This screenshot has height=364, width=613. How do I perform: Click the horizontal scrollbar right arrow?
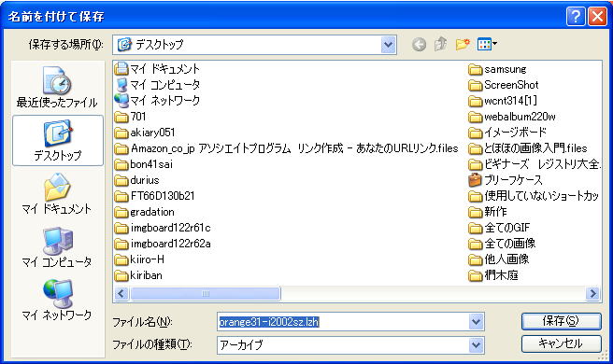click(593, 293)
